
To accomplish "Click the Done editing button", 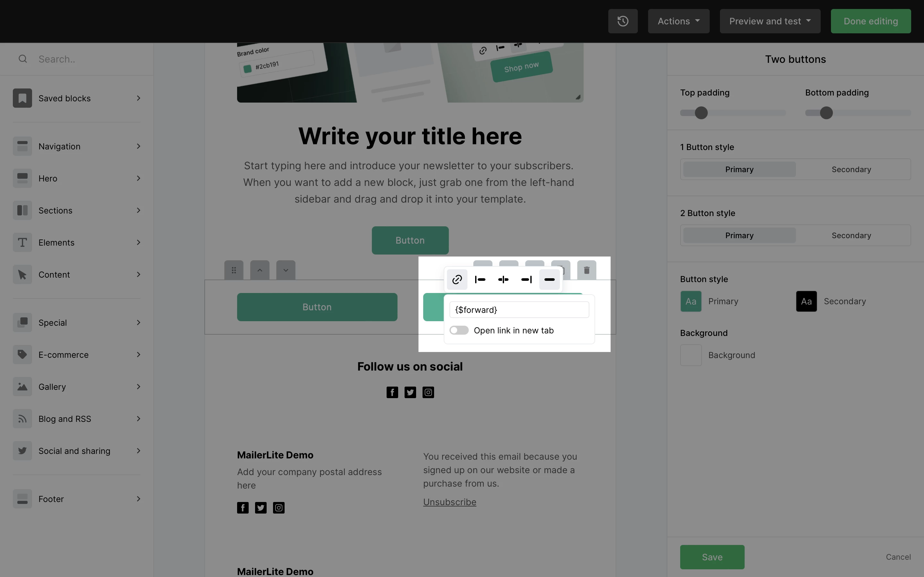I will (870, 21).
